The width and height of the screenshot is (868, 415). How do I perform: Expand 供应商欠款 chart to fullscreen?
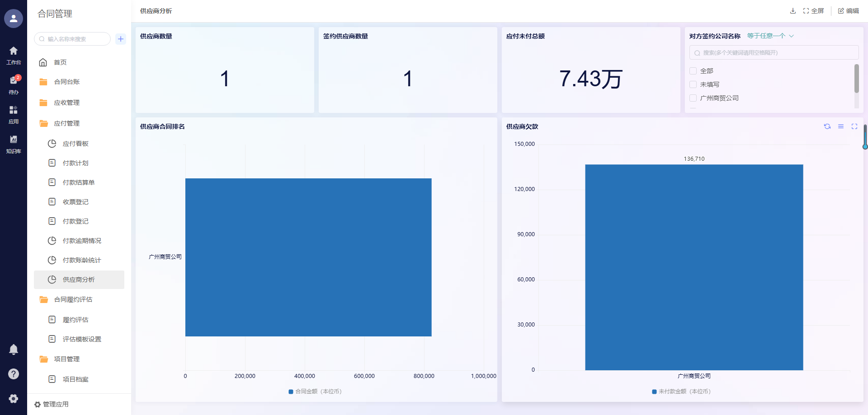pos(854,126)
